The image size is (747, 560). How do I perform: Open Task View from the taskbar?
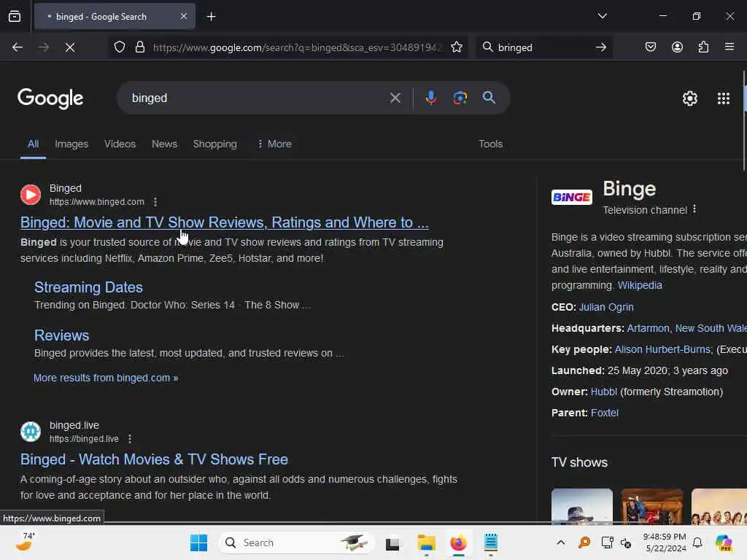click(x=392, y=542)
